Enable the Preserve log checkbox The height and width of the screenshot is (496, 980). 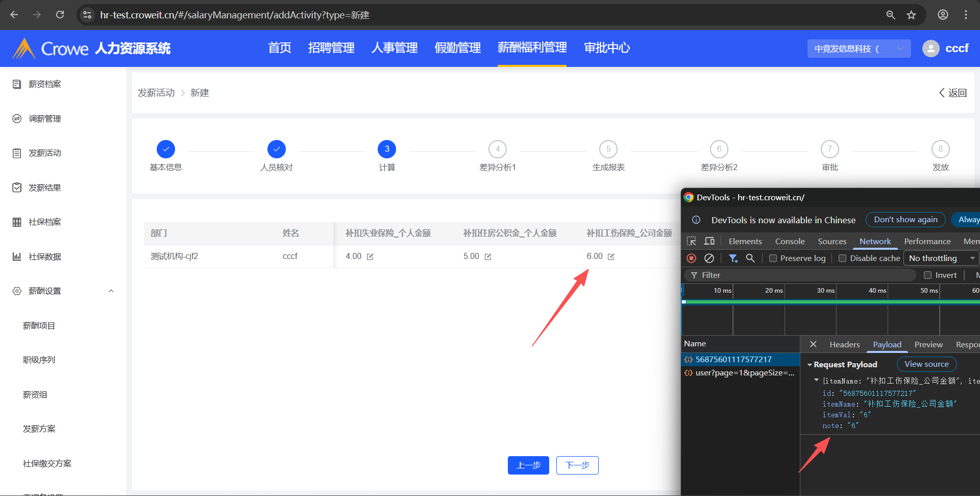point(773,258)
